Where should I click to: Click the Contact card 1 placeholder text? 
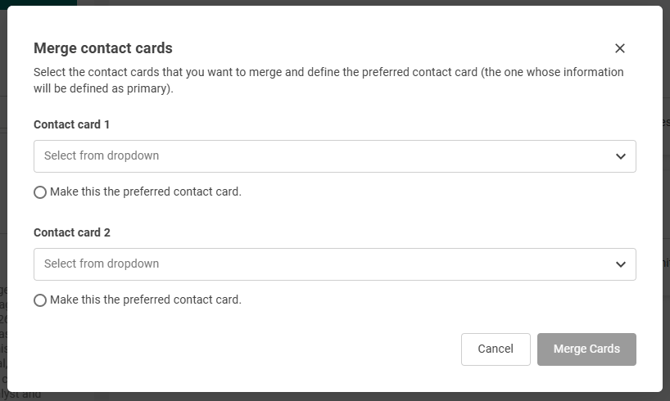(x=101, y=156)
